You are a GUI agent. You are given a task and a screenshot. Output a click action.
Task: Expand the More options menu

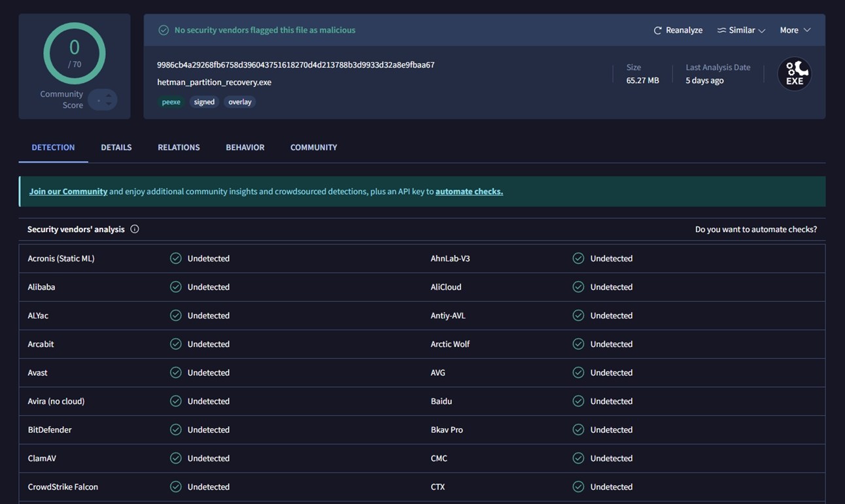(x=794, y=29)
